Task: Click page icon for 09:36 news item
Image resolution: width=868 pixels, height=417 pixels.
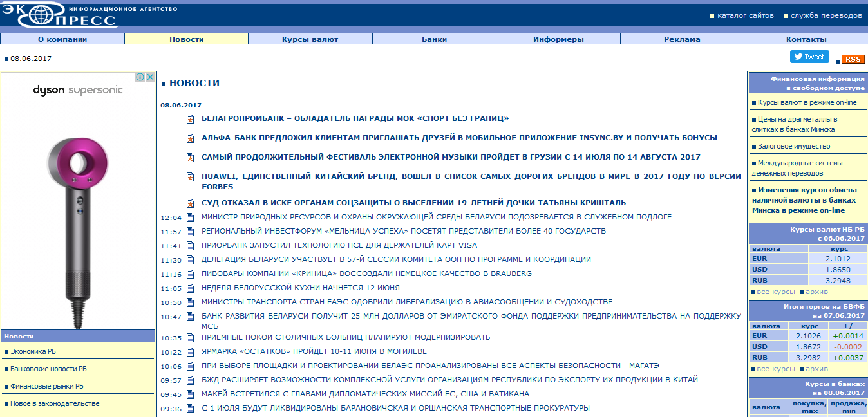Action: tap(190, 409)
